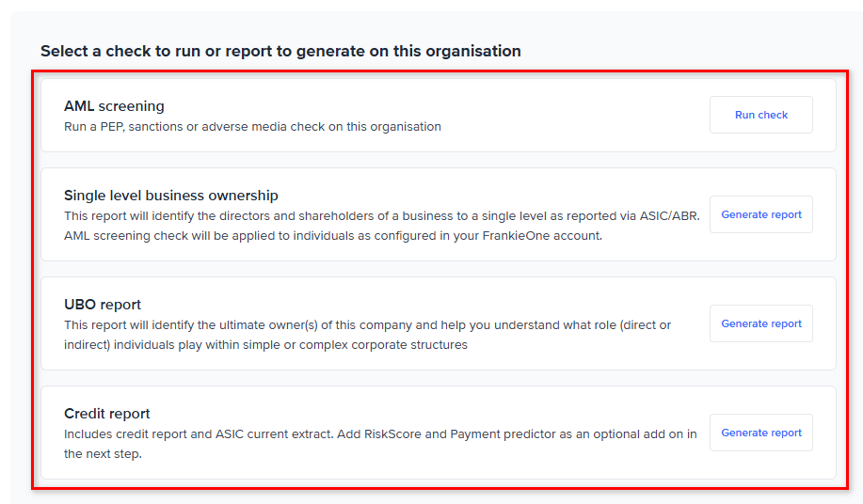The height and width of the screenshot is (504, 863).
Task: Click the 'the next step.' text line
Action: pyautogui.click(x=102, y=454)
